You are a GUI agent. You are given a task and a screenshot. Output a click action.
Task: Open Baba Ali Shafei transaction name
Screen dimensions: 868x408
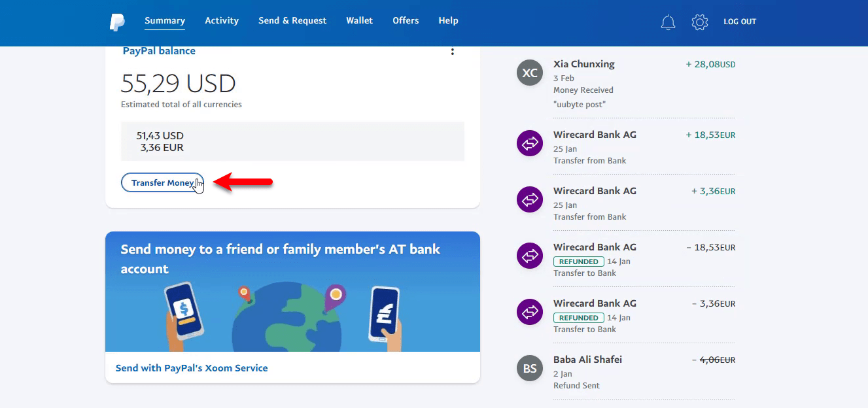tap(587, 360)
